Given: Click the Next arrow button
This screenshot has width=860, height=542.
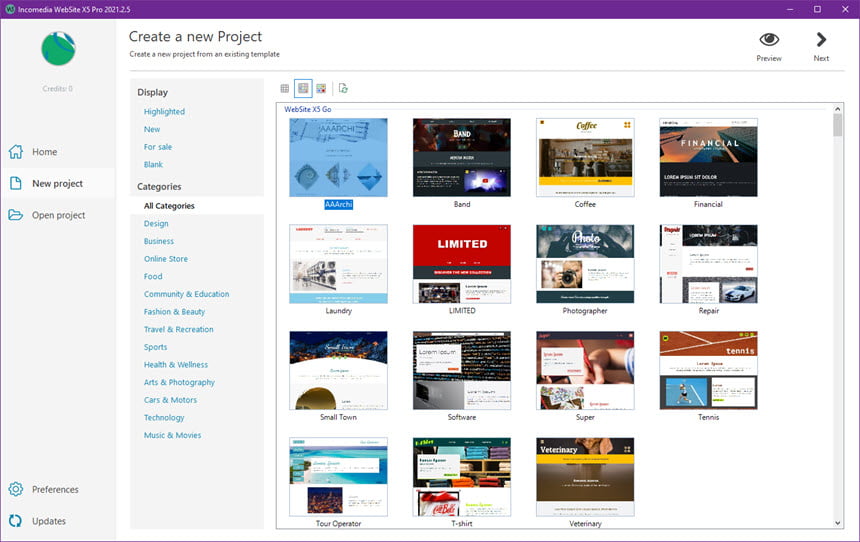Looking at the screenshot, I should (821, 39).
